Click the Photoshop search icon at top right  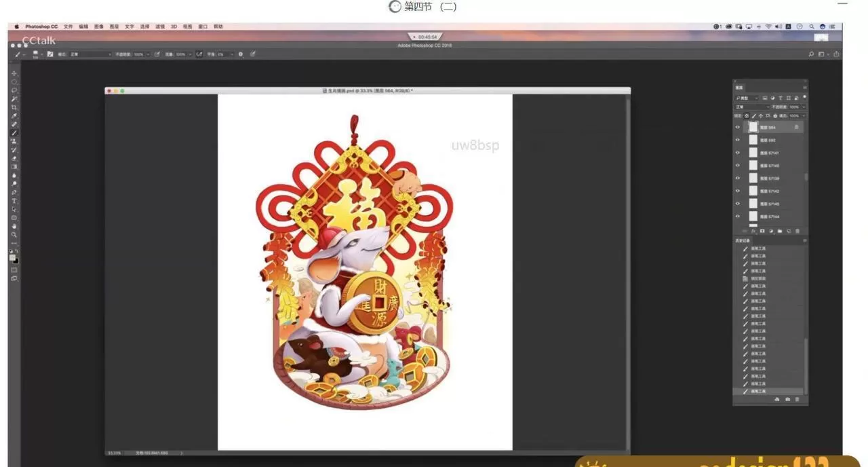point(811,54)
